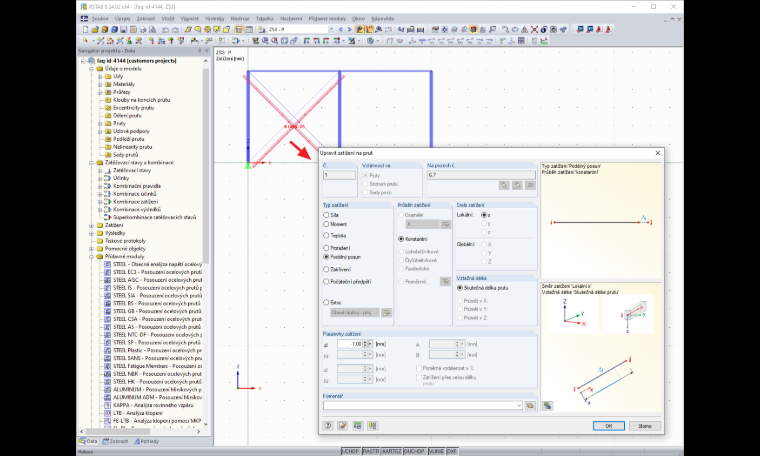Open the Úpravy menu
Viewport: 760px width, 456px height.
coord(123,18)
